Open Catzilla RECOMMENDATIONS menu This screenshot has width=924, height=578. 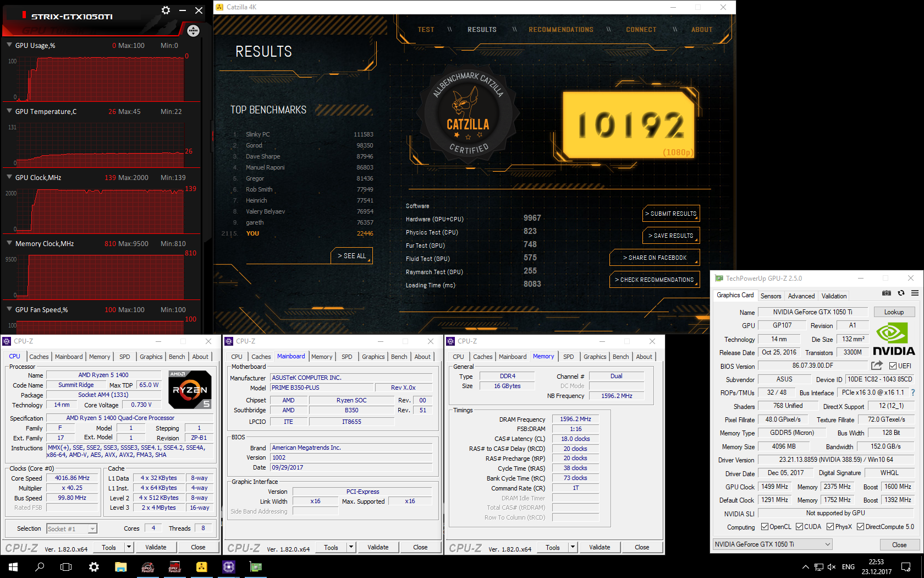[x=561, y=30]
